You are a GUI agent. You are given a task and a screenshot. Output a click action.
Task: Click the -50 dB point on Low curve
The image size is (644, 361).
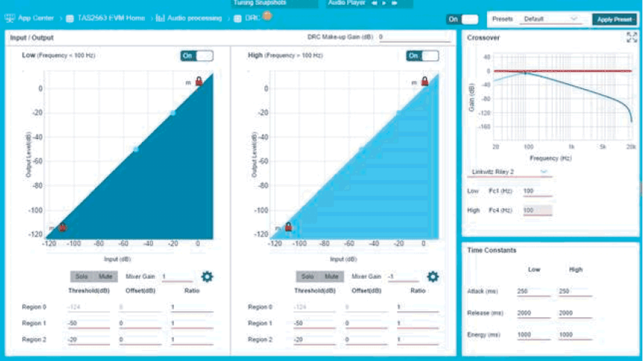pyautogui.click(x=136, y=149)
